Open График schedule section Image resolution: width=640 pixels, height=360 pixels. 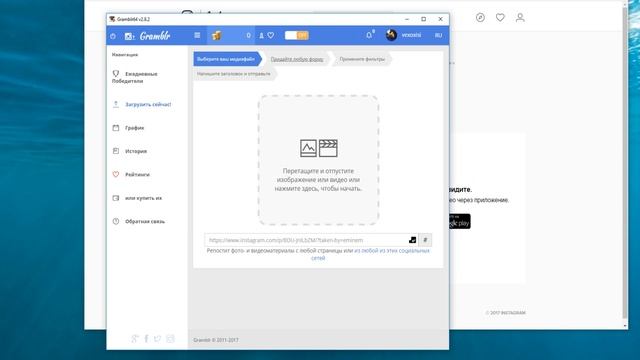pos(134,128)
